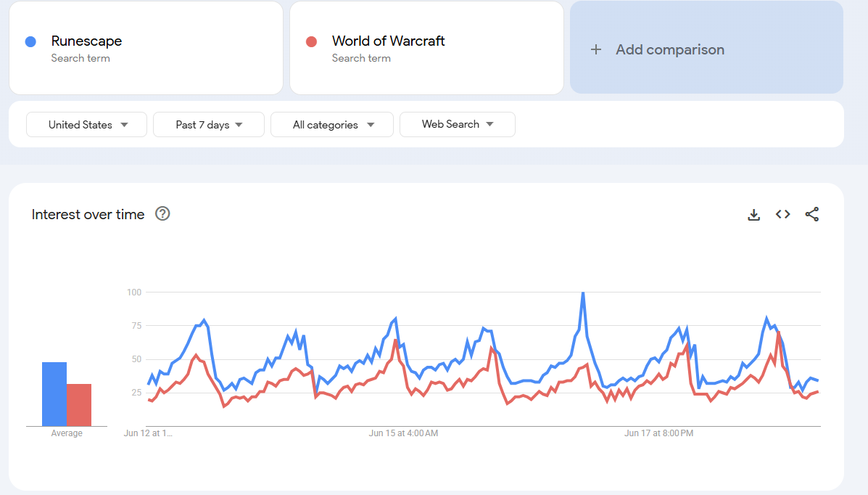868x495 pixels.
Task: Click the red World of Warcraft average bar
Action: coord(79,405)
